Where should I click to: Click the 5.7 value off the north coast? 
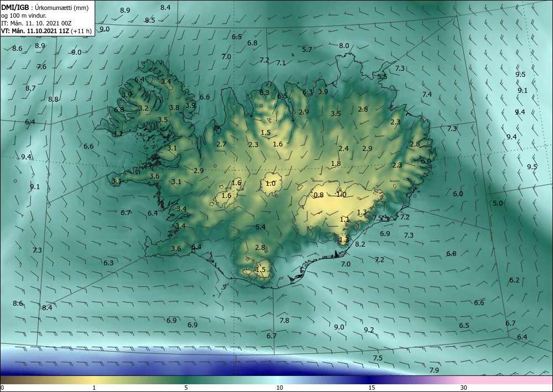pos(307,50)
